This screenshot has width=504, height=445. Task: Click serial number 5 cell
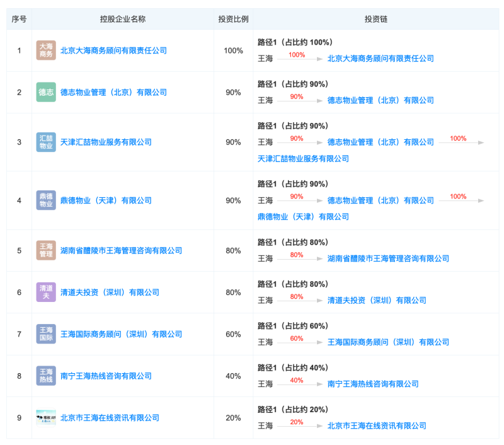20,250
